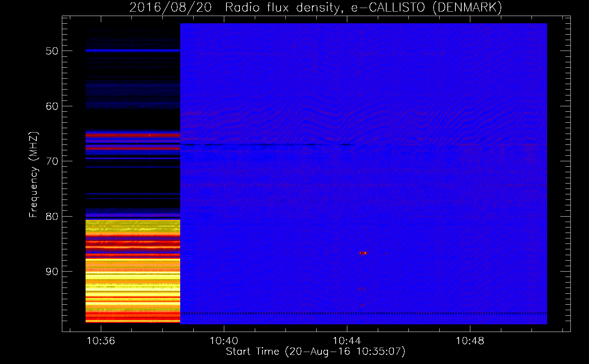Image resolution: width=589 pixels, height=364 pixels.
Task: Select the 50 MHz frequency tick label
Action: (52, 51)
